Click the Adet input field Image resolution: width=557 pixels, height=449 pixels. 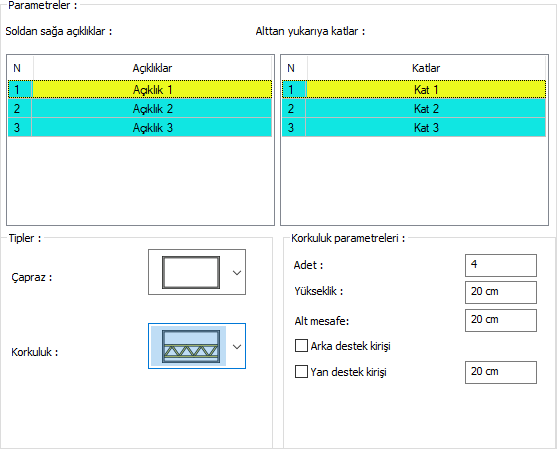pos(501,265)
